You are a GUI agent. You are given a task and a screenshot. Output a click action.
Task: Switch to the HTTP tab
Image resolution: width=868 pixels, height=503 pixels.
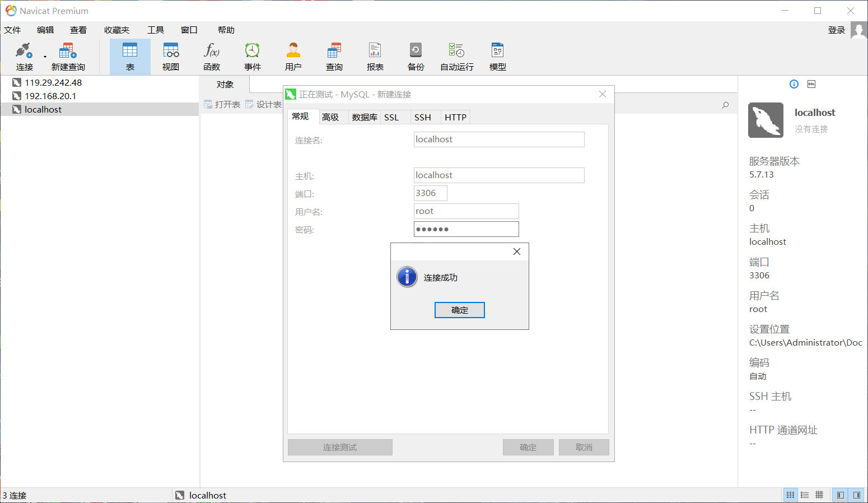(x=455, y=117)
